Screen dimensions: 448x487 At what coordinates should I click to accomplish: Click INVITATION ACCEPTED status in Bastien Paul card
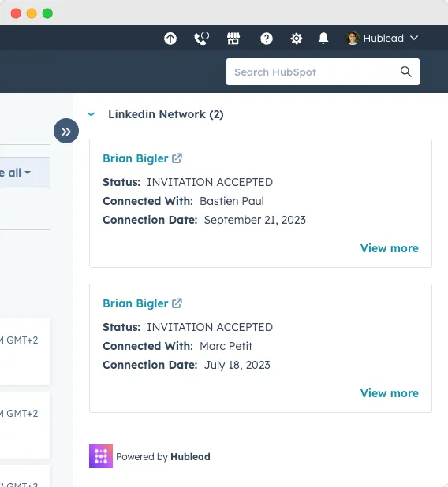(210, 182)
